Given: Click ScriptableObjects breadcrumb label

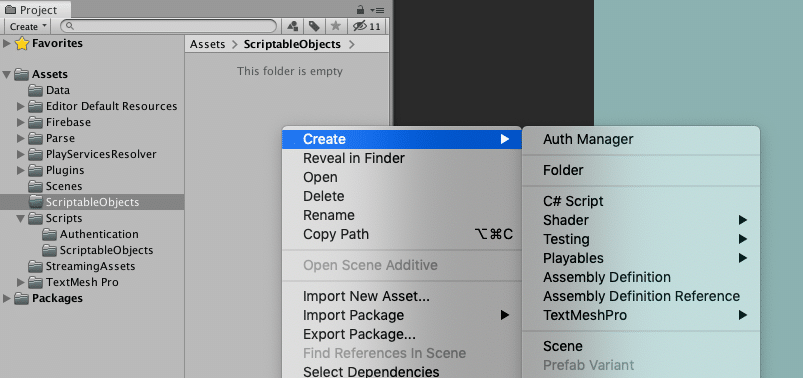Looking at the screenshot, I should [292, 45].
